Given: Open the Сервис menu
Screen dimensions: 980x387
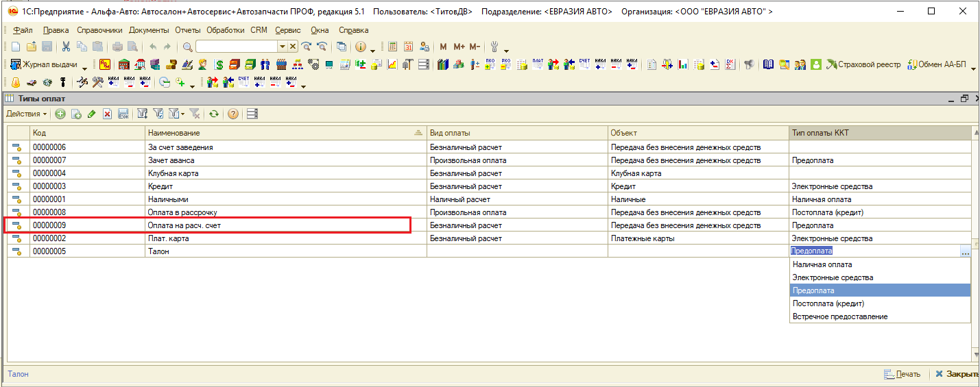Looking at the screenshot, I should [x=288, y=30].
